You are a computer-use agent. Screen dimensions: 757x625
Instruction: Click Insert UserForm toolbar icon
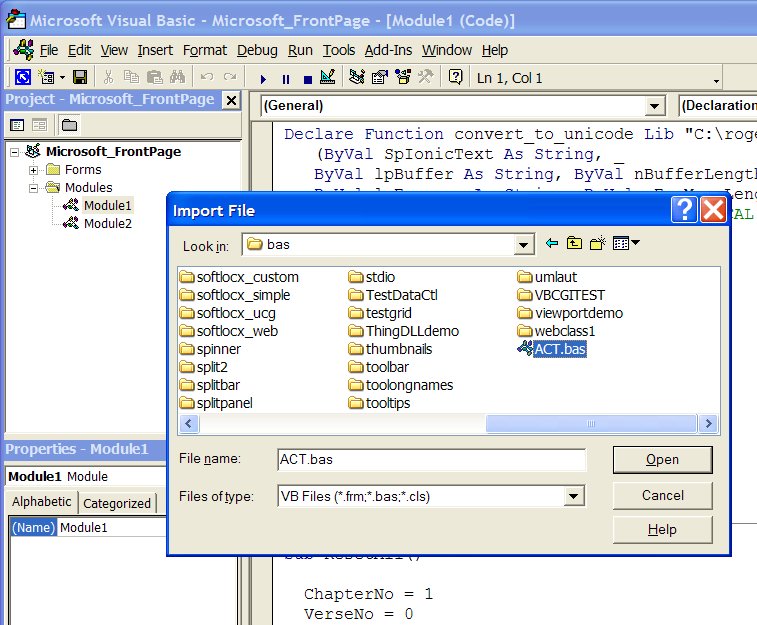coord(47,77)
